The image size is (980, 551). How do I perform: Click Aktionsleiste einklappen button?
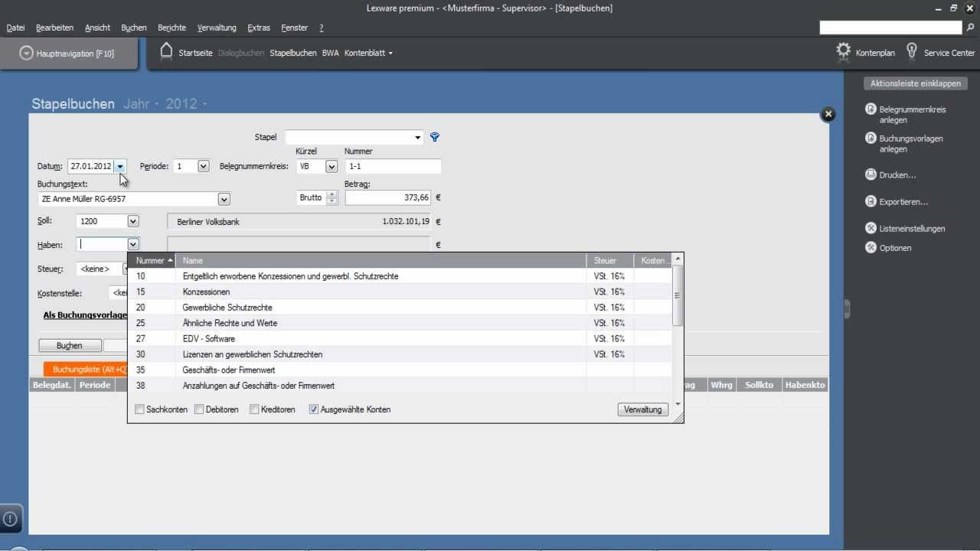click(915, 83)
